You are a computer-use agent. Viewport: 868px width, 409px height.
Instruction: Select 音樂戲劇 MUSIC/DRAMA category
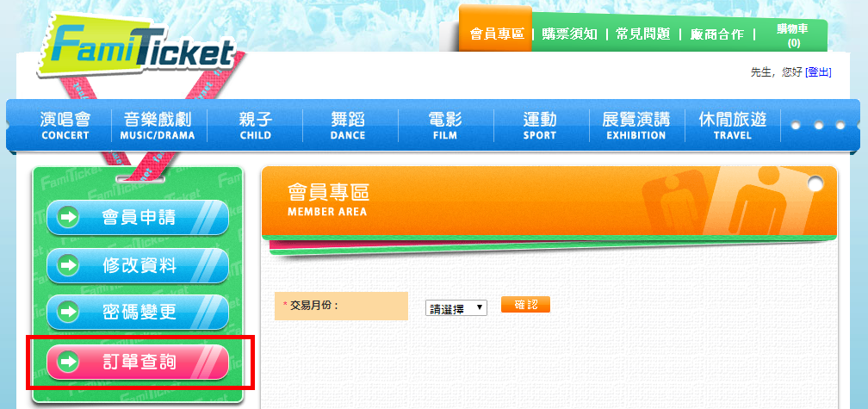pos(158,126)
